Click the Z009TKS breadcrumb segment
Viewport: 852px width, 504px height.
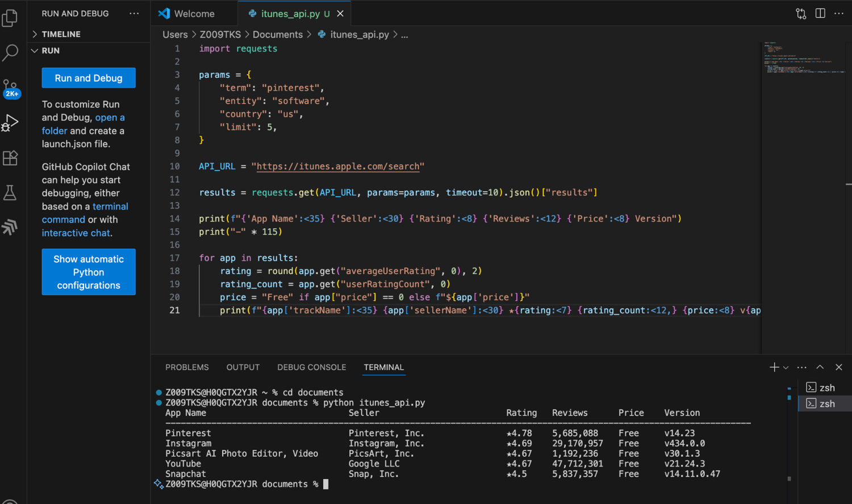click(220, 35)
